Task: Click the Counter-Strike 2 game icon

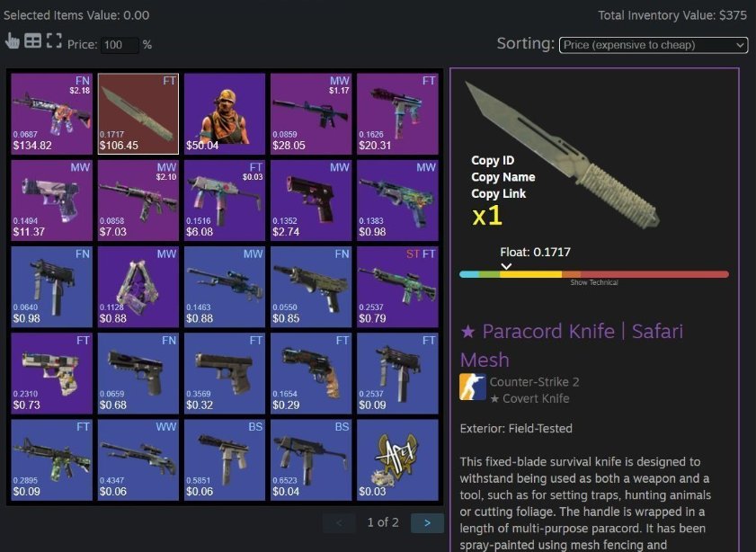Action: point(473,387)
